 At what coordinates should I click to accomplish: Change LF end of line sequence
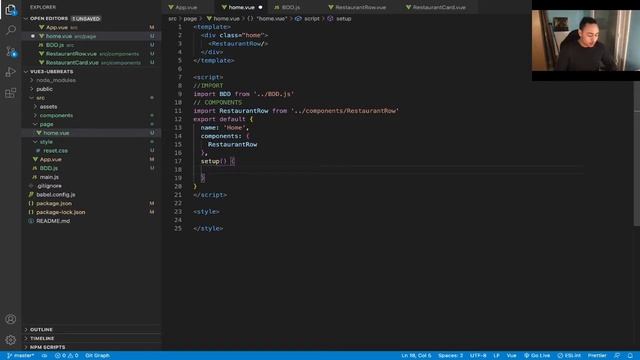pyautogui.click(x=496, y=356)
